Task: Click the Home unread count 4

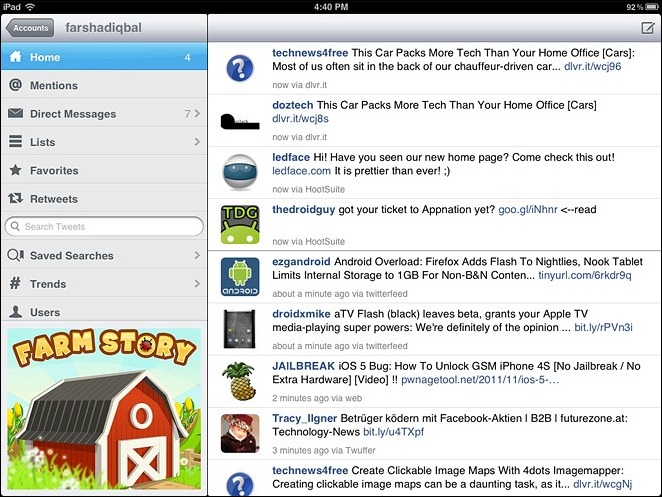Action: 187,57
